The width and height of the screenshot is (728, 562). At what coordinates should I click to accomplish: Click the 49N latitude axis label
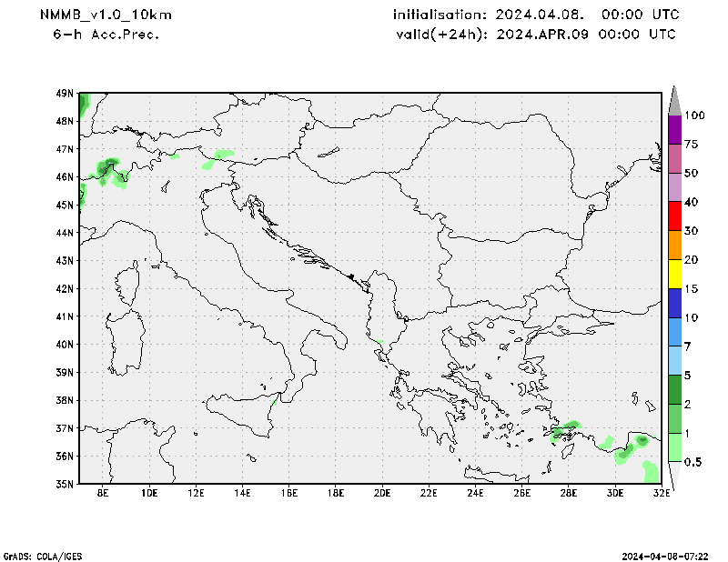coord(64,93)
